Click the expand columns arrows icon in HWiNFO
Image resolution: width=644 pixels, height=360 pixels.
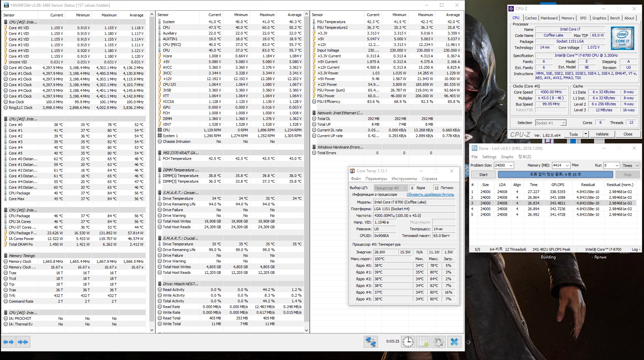tap(8, 342)
